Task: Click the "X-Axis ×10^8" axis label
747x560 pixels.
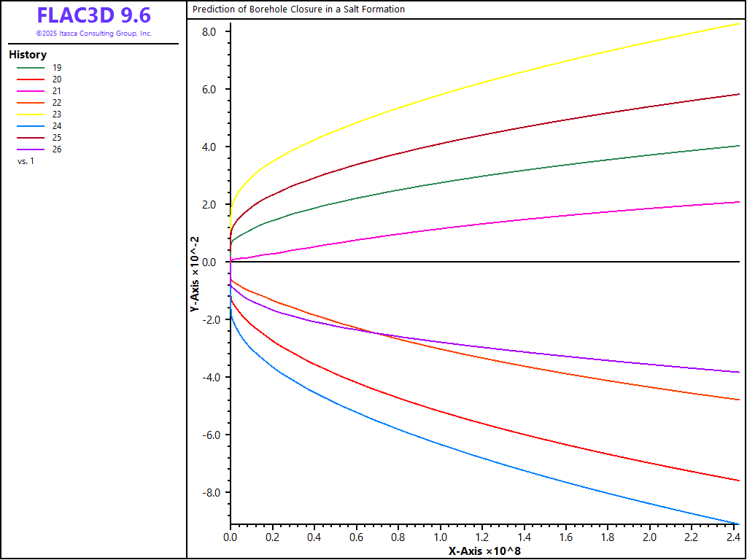Action: click(484, 551)
